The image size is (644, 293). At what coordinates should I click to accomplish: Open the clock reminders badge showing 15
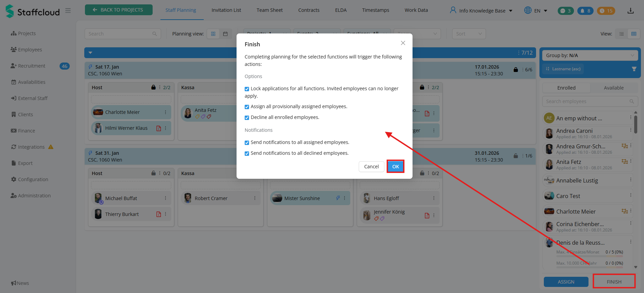pos(606,11)
